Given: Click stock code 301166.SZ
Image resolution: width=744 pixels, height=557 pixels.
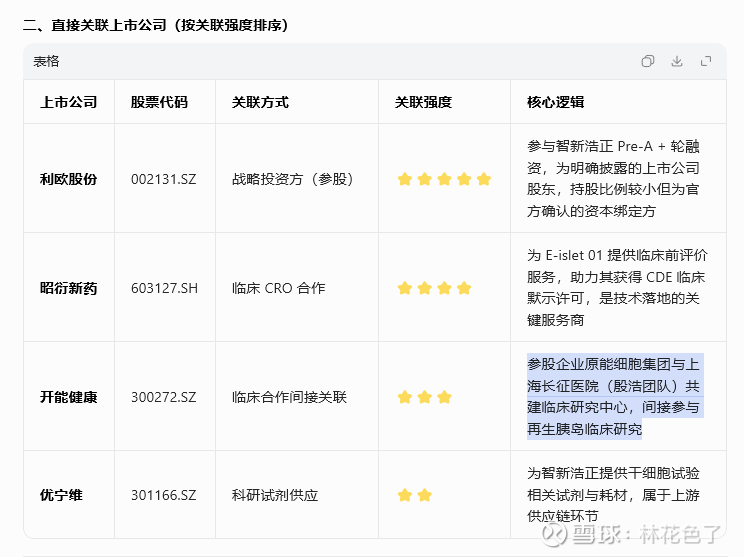Looking at the screenshot, I should click(x=163, y=495).
